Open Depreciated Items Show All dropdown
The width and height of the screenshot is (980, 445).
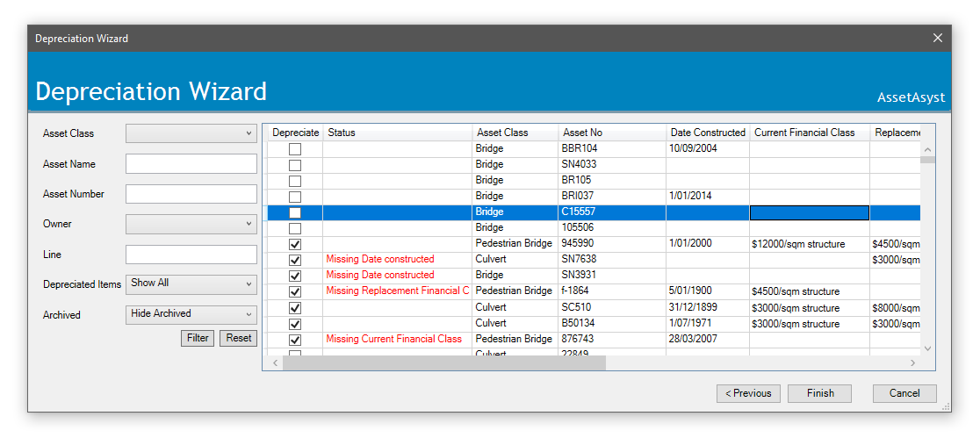pos(191,284)
